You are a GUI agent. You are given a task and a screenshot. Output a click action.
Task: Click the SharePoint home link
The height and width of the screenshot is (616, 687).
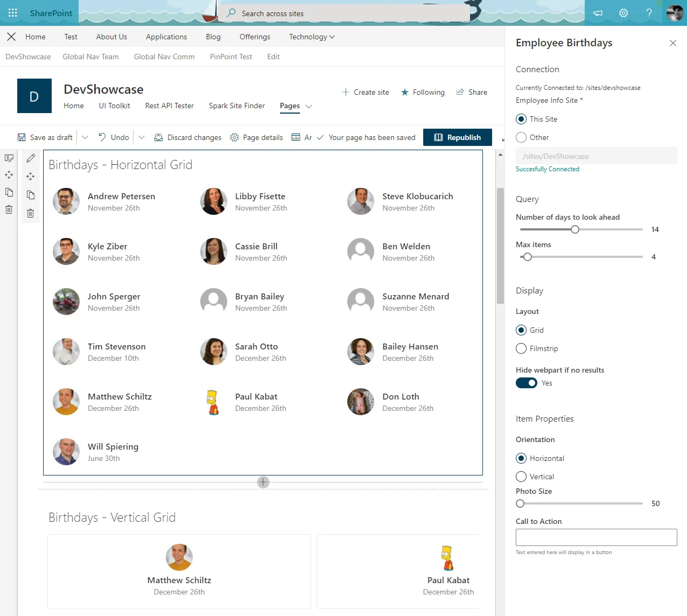tap(51, 13)
